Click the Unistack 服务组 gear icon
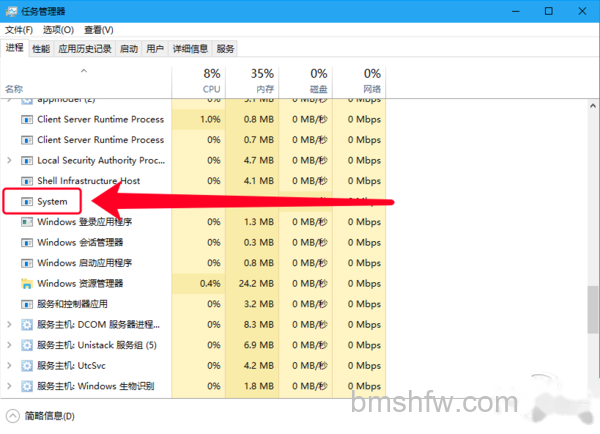Screen dimensions: 600x434 click(26, 345)
